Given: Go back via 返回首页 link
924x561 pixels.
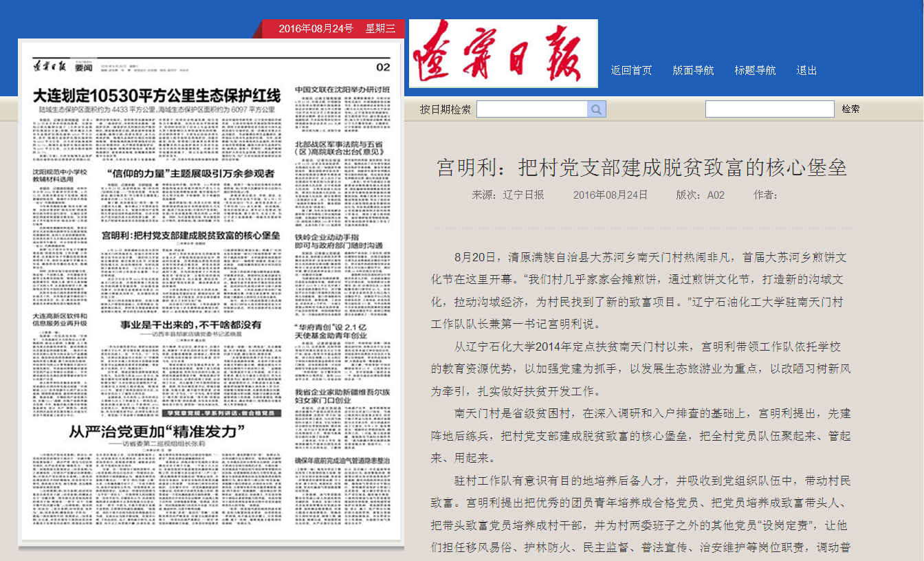Looking at the screenshot, I should coord(631,70).
